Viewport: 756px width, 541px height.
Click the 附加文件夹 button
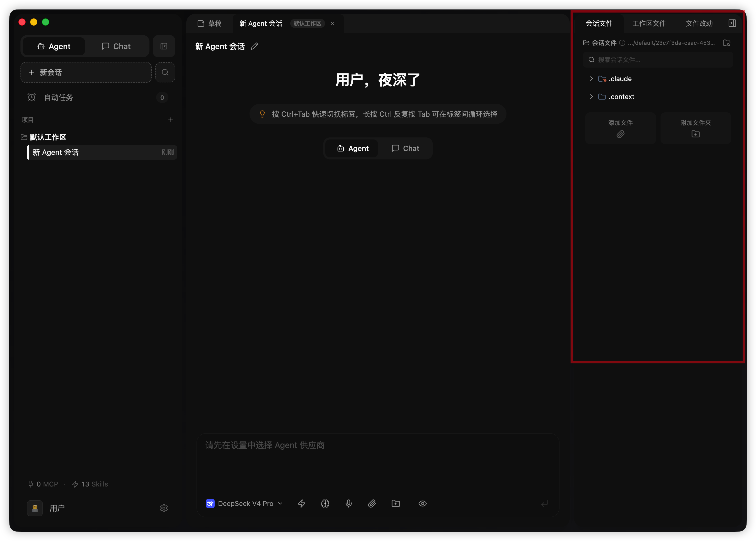[695, 128]
